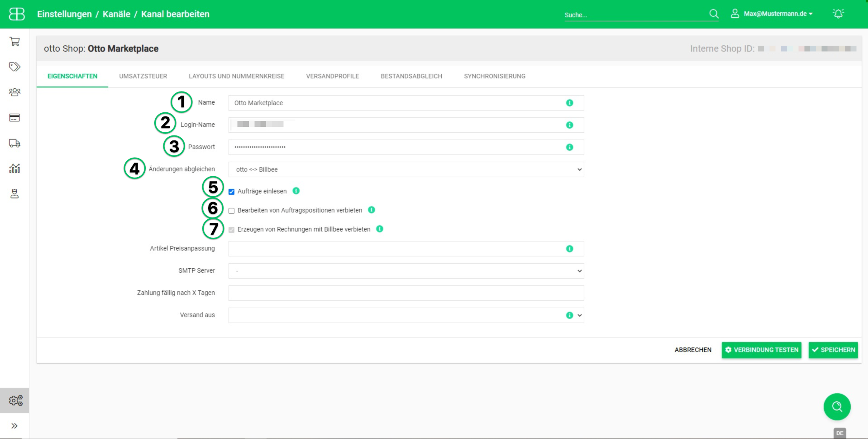868x439 pixels.
Task: Uncheck the Aufträge einlesen checkbox
Action: (232, 192)
